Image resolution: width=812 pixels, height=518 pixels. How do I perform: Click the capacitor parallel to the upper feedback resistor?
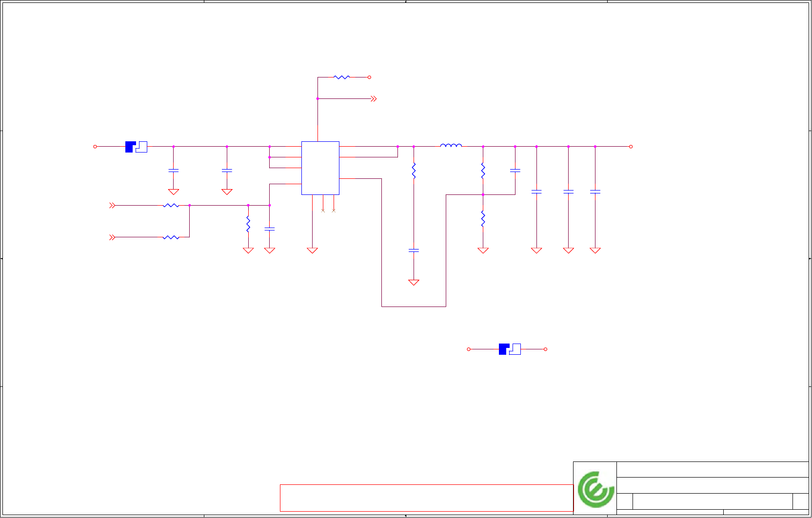tap(515, 171)
